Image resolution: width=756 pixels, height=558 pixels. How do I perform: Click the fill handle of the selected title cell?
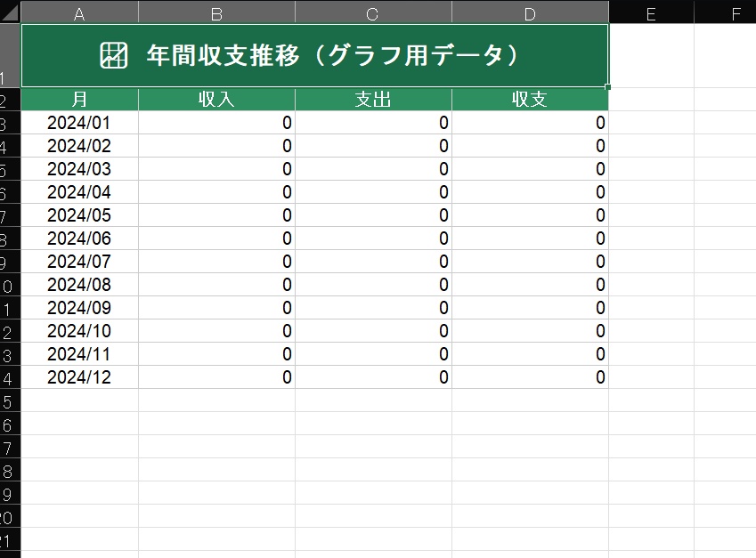[608, 86]
